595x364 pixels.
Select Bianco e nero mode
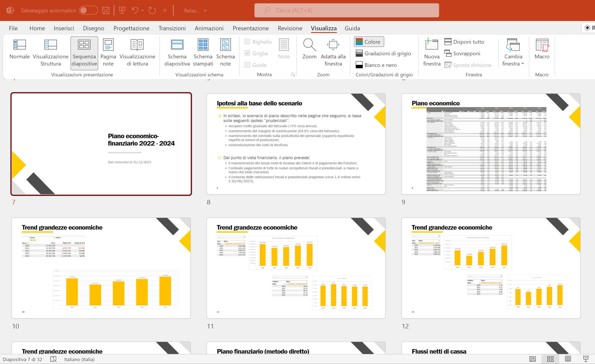pos(376,65)
